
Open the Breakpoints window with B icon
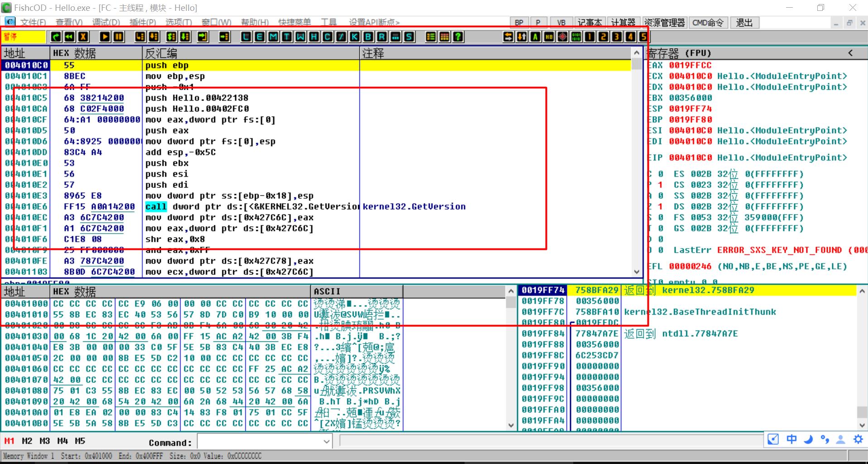pos(368,37)
